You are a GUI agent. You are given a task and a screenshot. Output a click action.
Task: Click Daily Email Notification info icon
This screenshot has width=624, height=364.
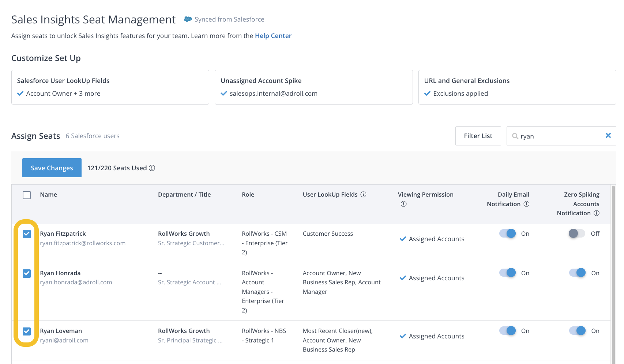tap(526, 204)
